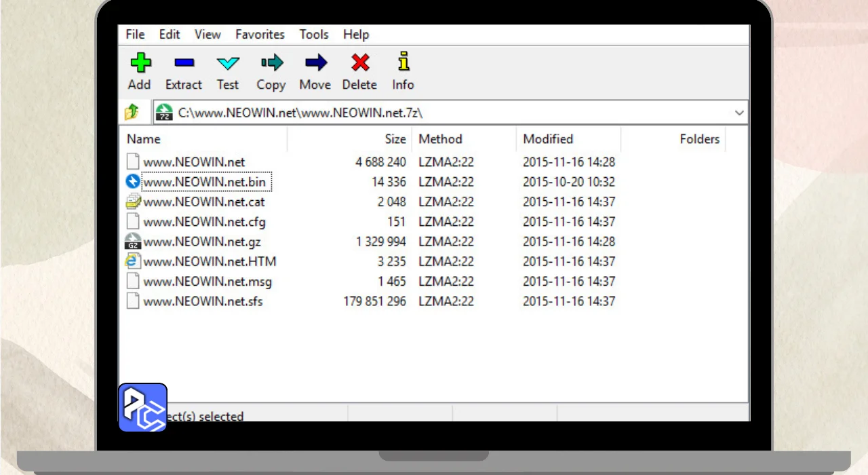The width and height of the screenshot is (868, 475).
Task: Select the file www.NEOWIN.net.cat
Action: [x=203, y=202]
